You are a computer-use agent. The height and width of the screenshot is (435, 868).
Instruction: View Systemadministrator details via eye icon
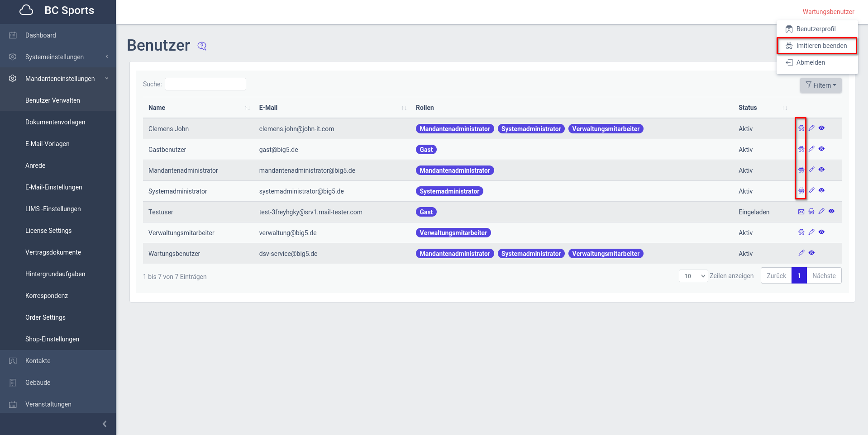(x=821, y=190)
